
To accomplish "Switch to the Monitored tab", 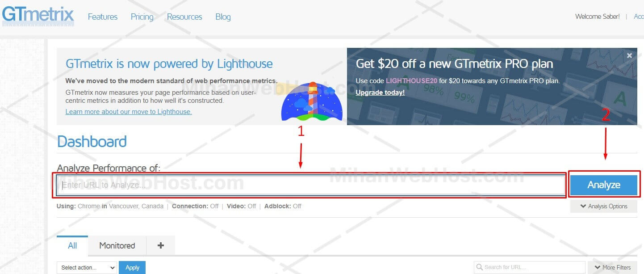I will coord(117,245).
